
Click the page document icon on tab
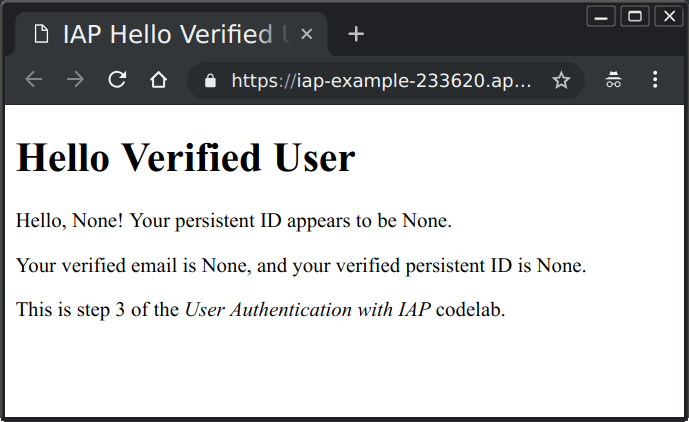click(x=41, y=34)
